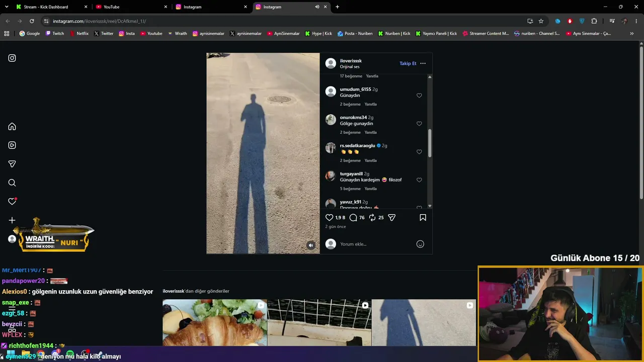Open the emoji picker in comment box
The image size is (644, 362).
pos(420,244)
